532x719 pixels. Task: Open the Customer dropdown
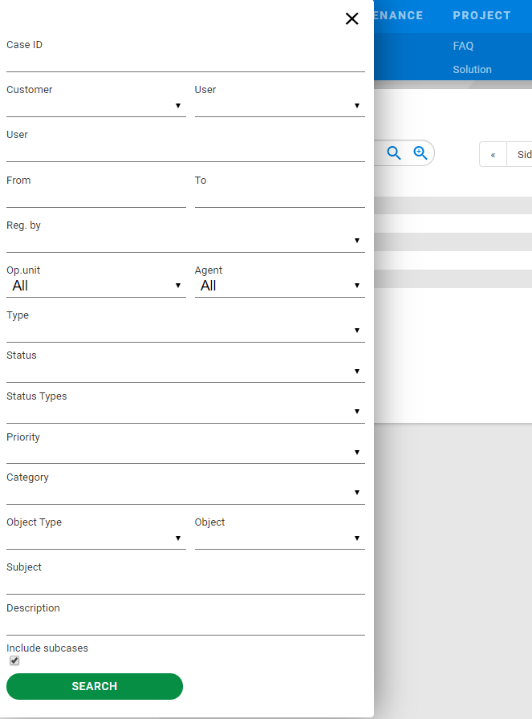(96, 106)
